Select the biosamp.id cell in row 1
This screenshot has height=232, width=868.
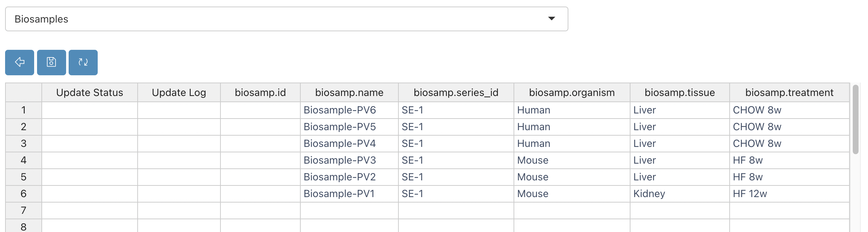point(260,110)
